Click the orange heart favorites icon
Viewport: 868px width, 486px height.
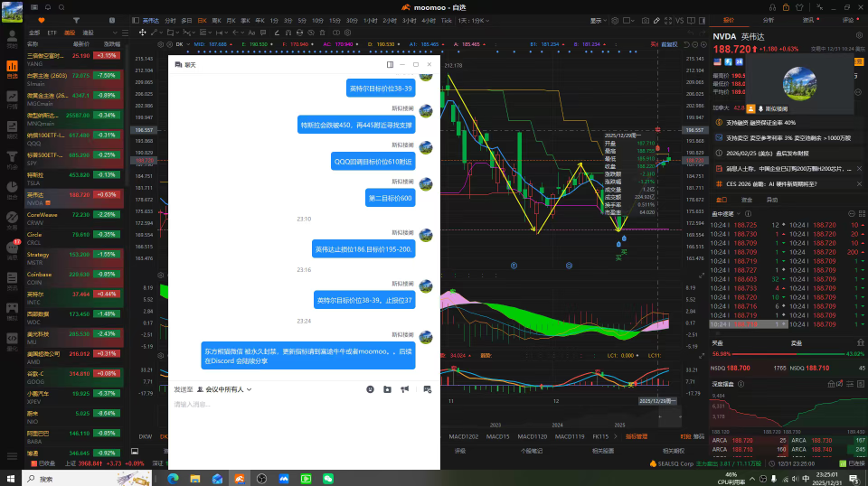pyautogui.click(x=41, y=21)
